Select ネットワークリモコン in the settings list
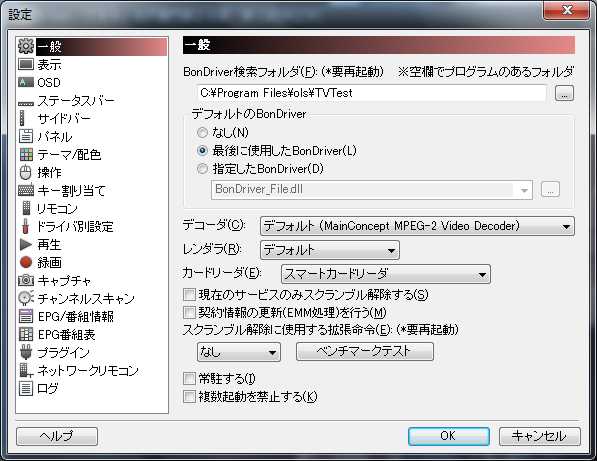 [88, 370]
